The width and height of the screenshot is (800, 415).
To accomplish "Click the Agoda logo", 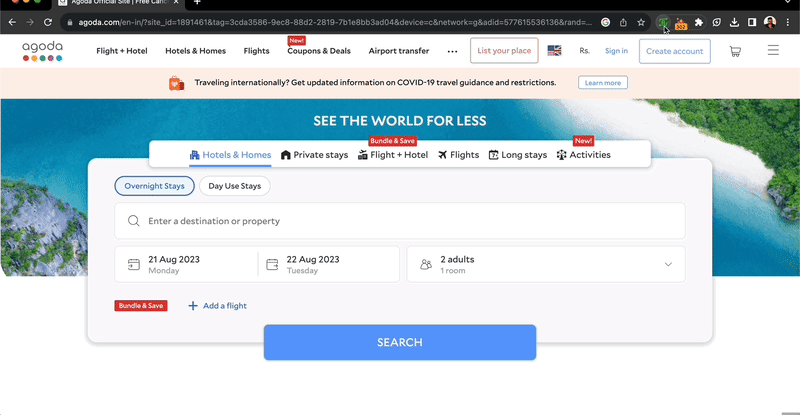I will (42, 51).
